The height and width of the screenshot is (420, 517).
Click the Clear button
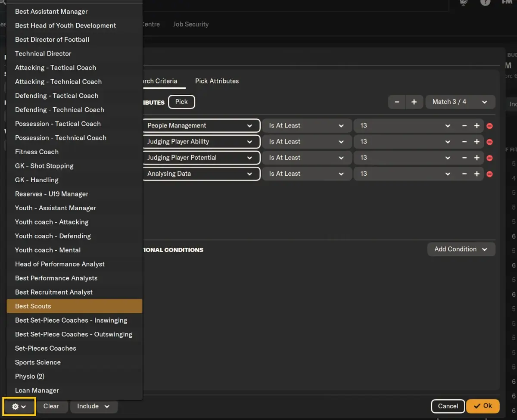[51, 406]
